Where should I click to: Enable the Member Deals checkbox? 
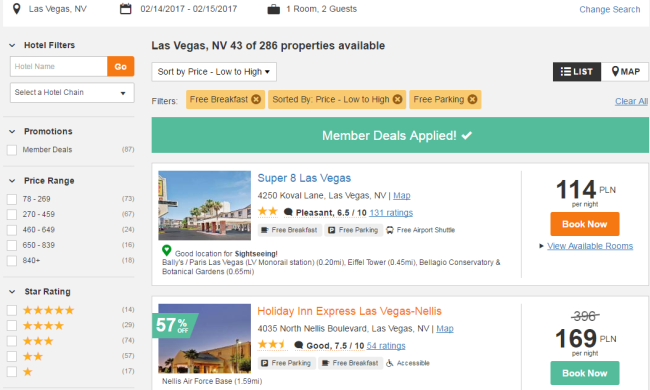[x=12, y=150]
